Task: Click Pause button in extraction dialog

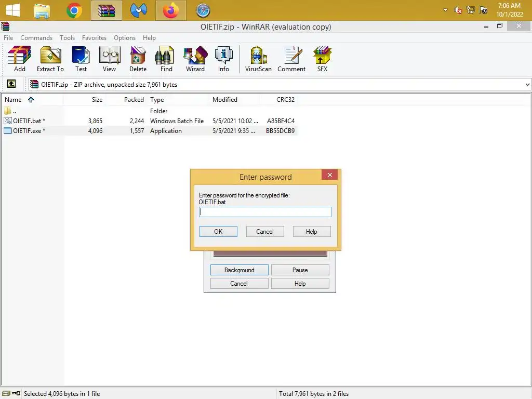Action: (x=300, y=270)
